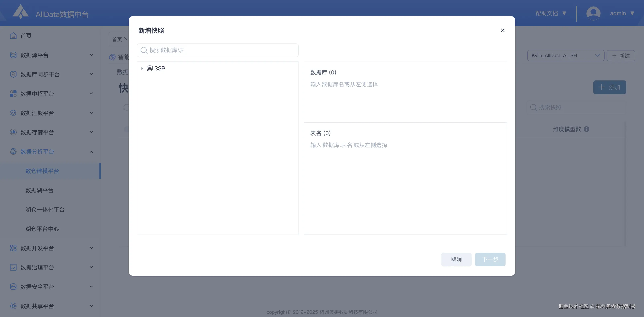
Task: Click the 数据源平台 database icon
Action: [13, 55]
